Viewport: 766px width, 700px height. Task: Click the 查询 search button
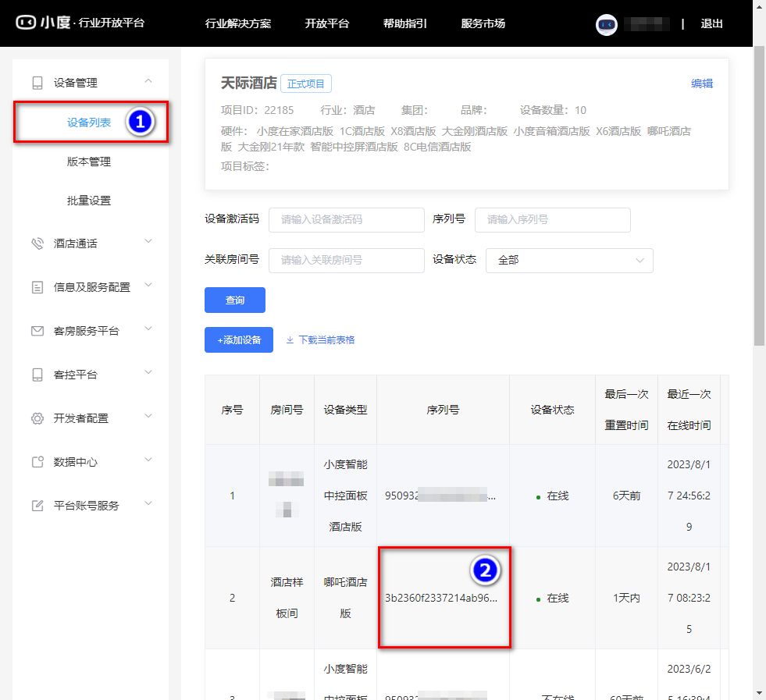click(235, 300)
